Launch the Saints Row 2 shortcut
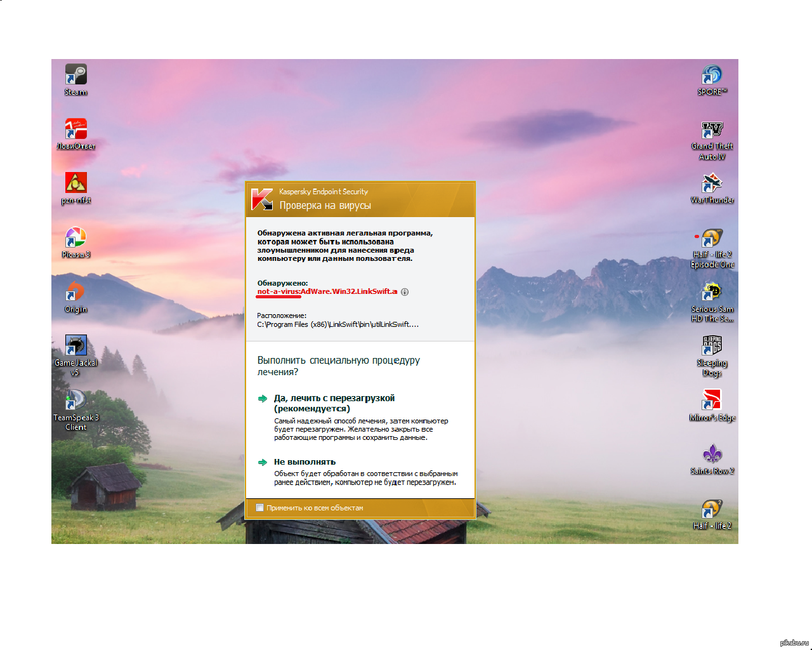812x650 pixels. 712,460
